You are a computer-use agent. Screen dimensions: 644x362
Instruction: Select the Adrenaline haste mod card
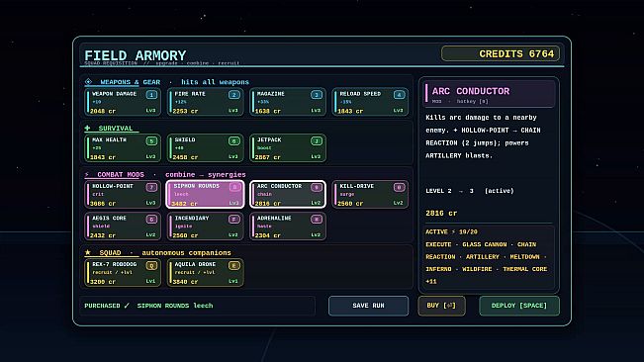[x=288, y=226]
